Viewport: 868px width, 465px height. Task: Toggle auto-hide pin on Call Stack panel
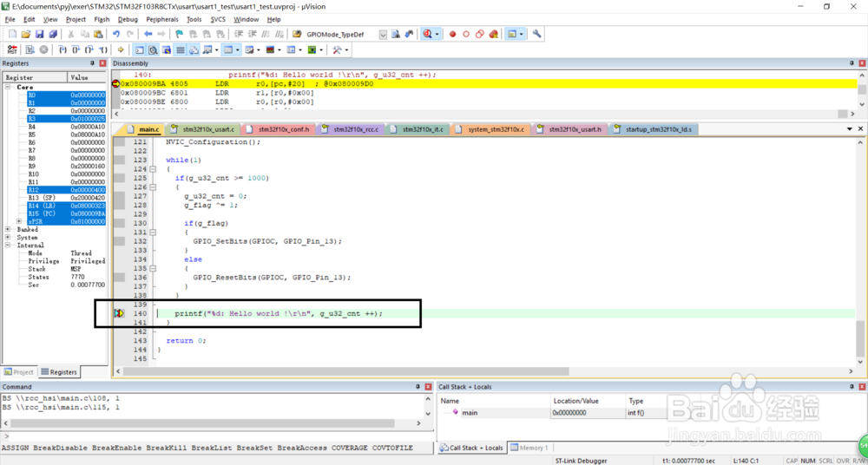(x=852, y=387)
